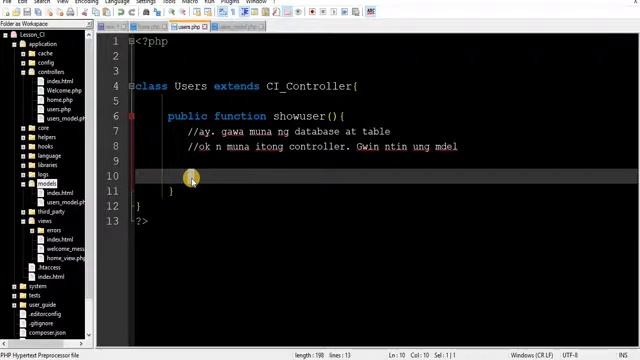
Task: Open the Replace toolbar icon
Action: point(157,12)
